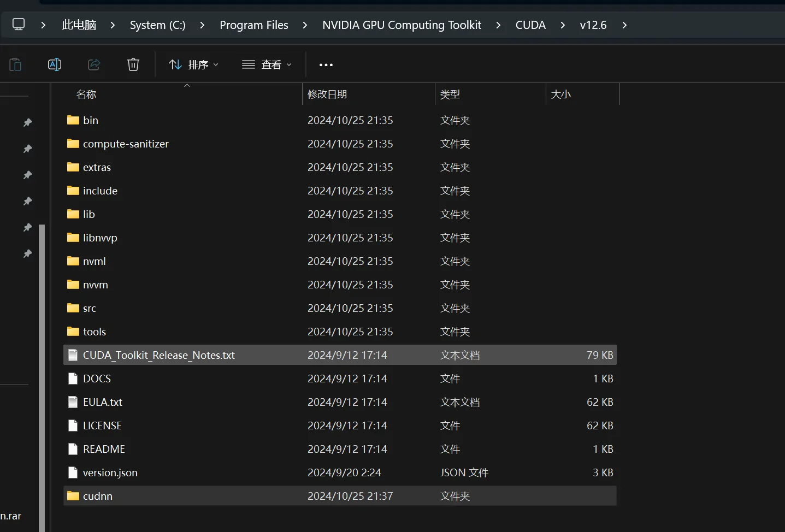Select the README file name
This screenshot has width=785, height=532.
[x=104, y=449]
